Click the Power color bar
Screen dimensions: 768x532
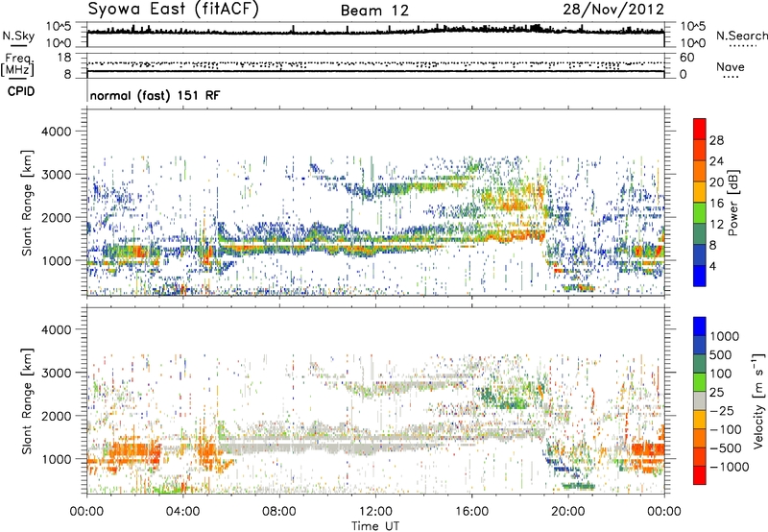700,203
